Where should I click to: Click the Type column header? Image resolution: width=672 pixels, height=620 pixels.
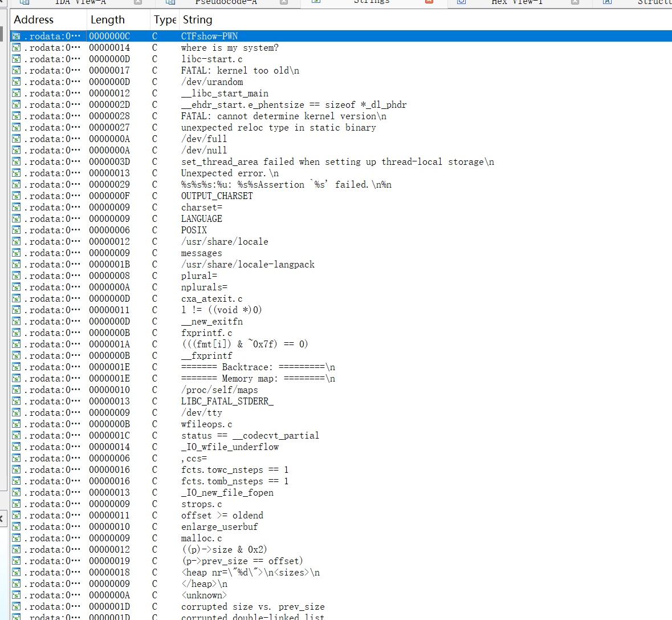pos(165,20)
